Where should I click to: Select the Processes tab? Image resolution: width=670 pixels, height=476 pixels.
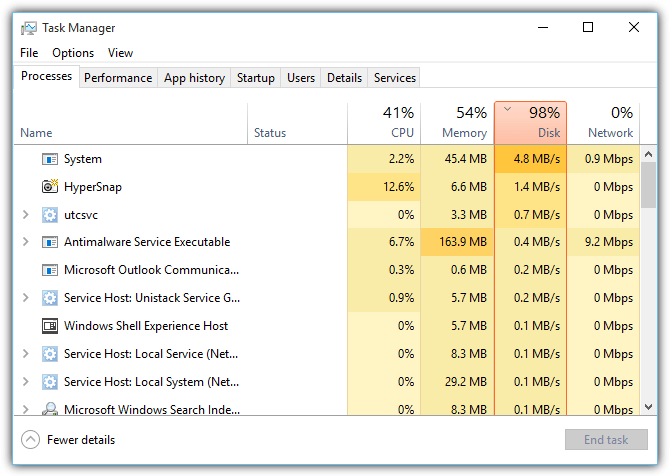(47, 76)
